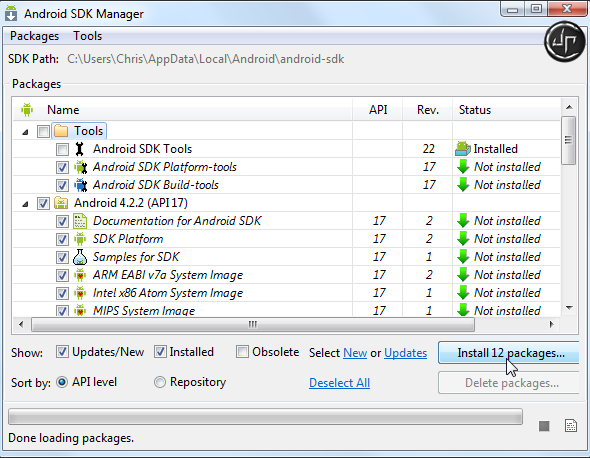This screenshot has height=458, width=590.
Task: Click the Name column header
Action: tap(183, 110)
